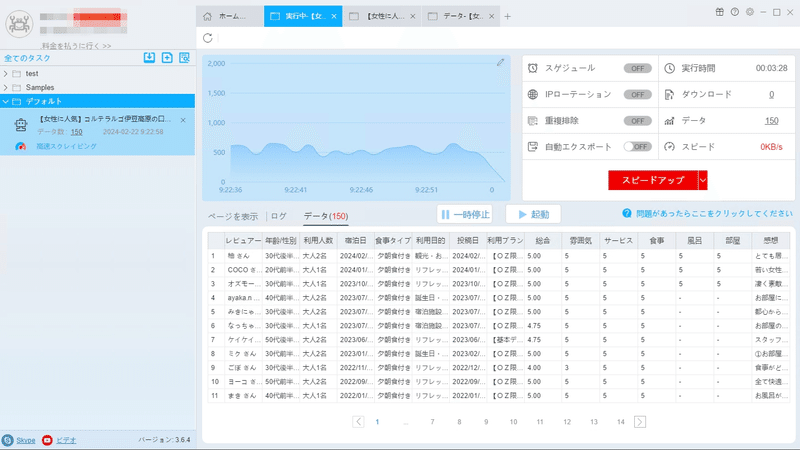Image resolution: width=800 pixels, height=450 pixels.
Task: Toggle the IPローテーション OFF switch
Action: 637,94
